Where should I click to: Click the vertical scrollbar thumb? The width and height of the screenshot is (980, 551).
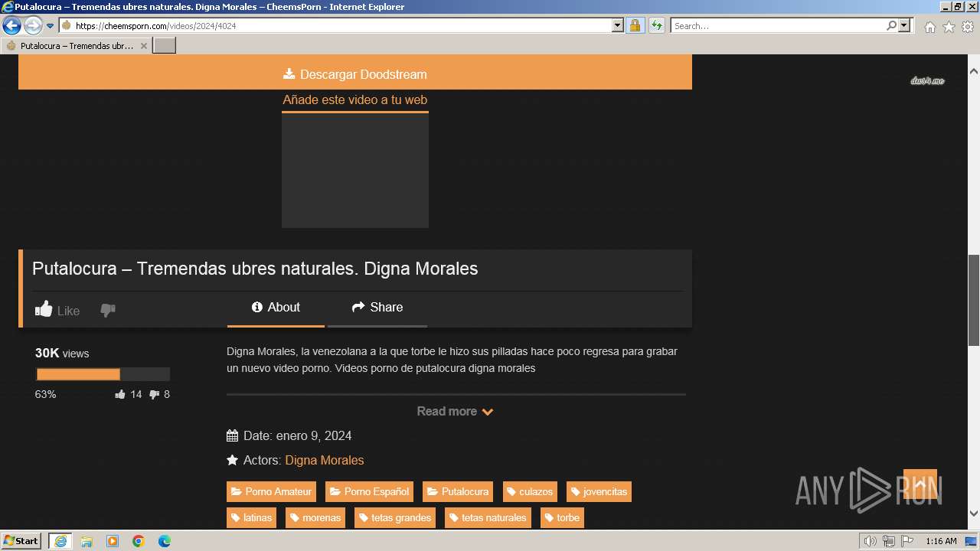[x=974, y=300]
